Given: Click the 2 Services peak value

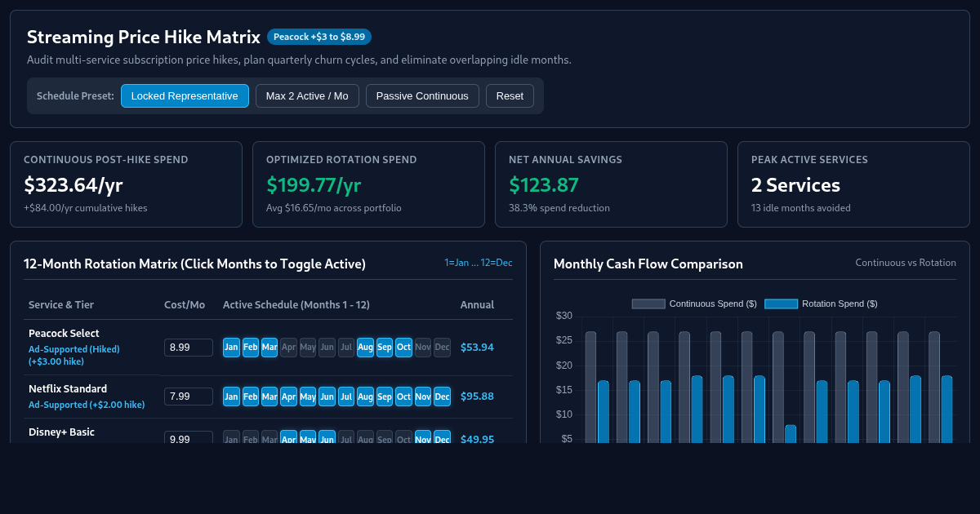Looking at the screenshot, I should click(x=795, y=185).
